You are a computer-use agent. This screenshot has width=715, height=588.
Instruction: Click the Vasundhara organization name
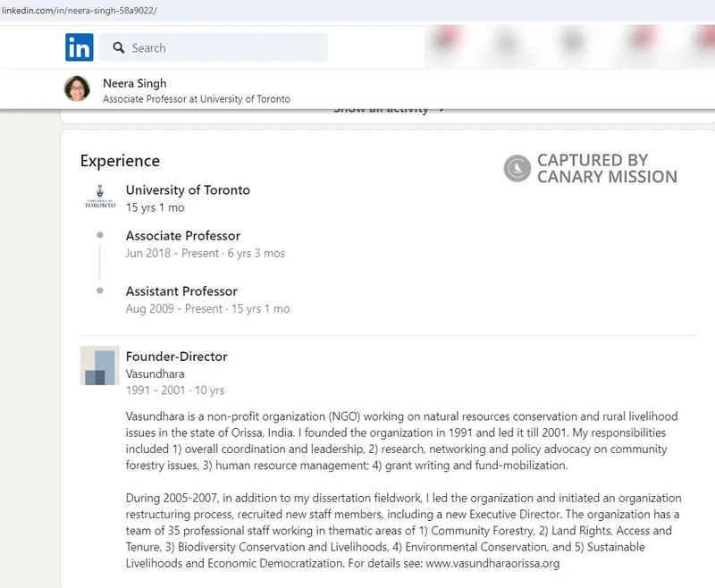click(x=155, y=374)
